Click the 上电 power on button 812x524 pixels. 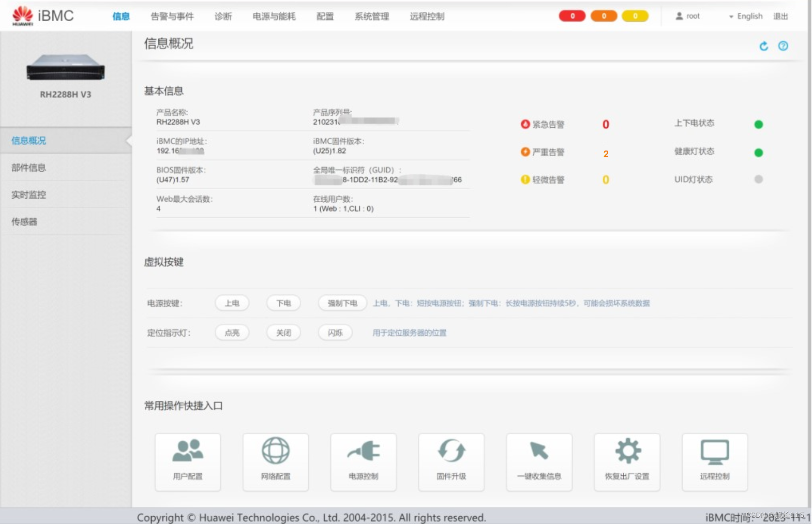click(x=232, y=303)
